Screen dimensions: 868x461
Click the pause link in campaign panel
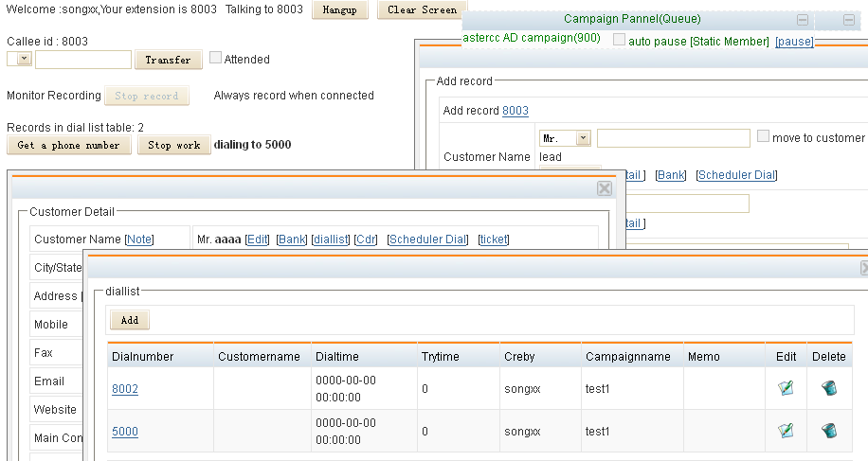(x=794, y=42)
